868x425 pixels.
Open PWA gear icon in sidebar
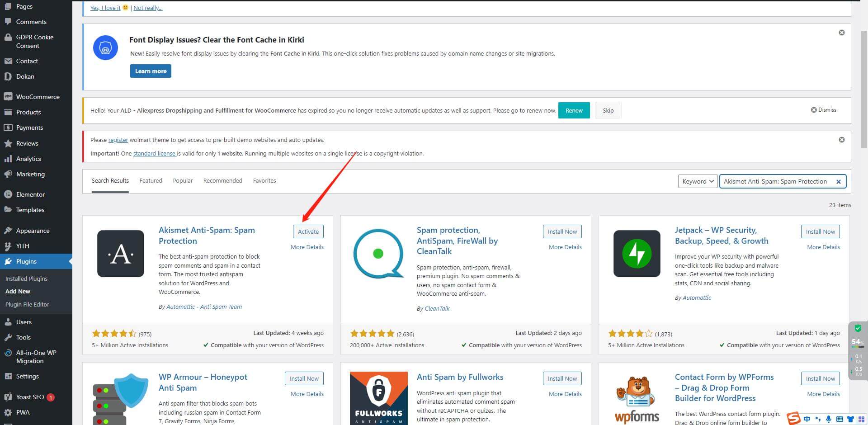pyautogui.click(x=8, y=412)
